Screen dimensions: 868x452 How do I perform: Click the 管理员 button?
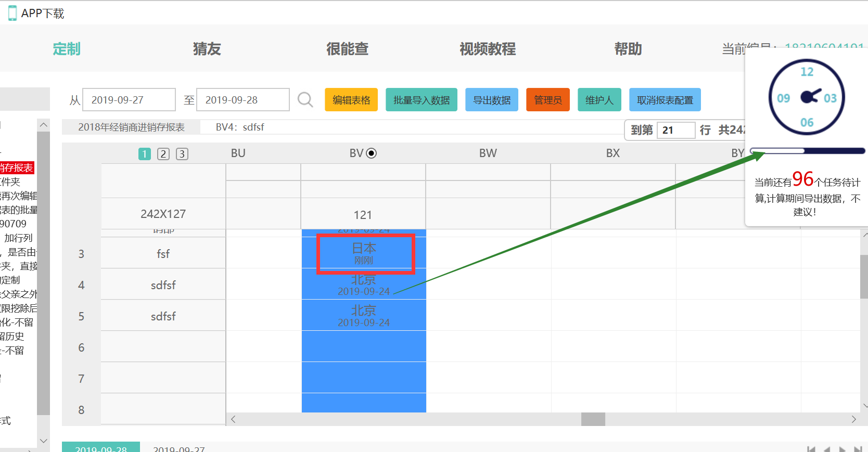(x=548, y=100)
